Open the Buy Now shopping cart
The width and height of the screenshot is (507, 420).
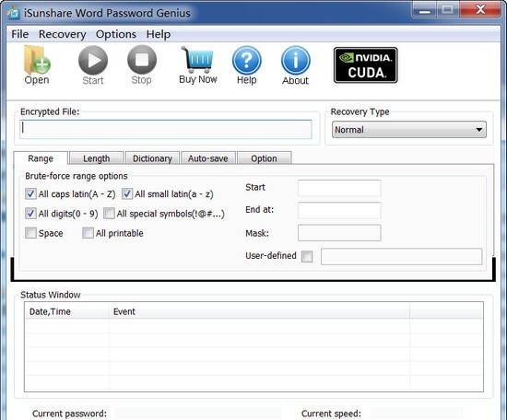pyautogui.click(x=197, y=60)
